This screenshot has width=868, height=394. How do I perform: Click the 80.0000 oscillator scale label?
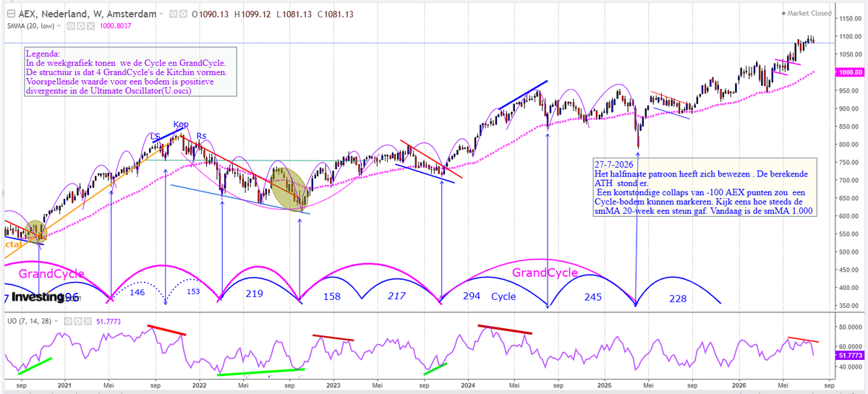[x=850, y=327]
